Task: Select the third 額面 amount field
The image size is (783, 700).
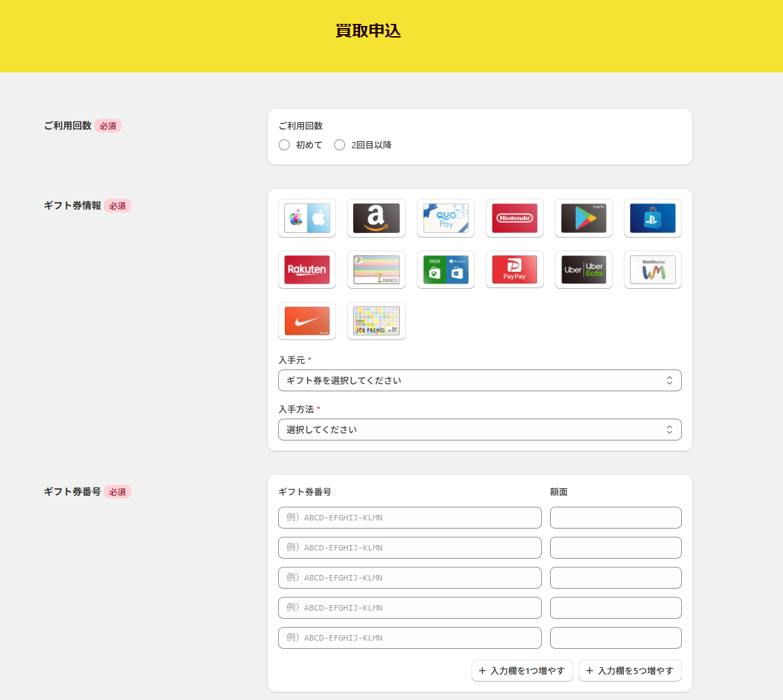Action: pyautogui.click(x=616, y=578)
